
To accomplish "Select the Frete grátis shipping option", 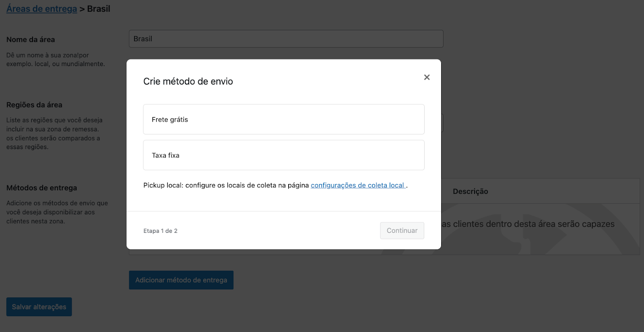I will coord(284,119).
